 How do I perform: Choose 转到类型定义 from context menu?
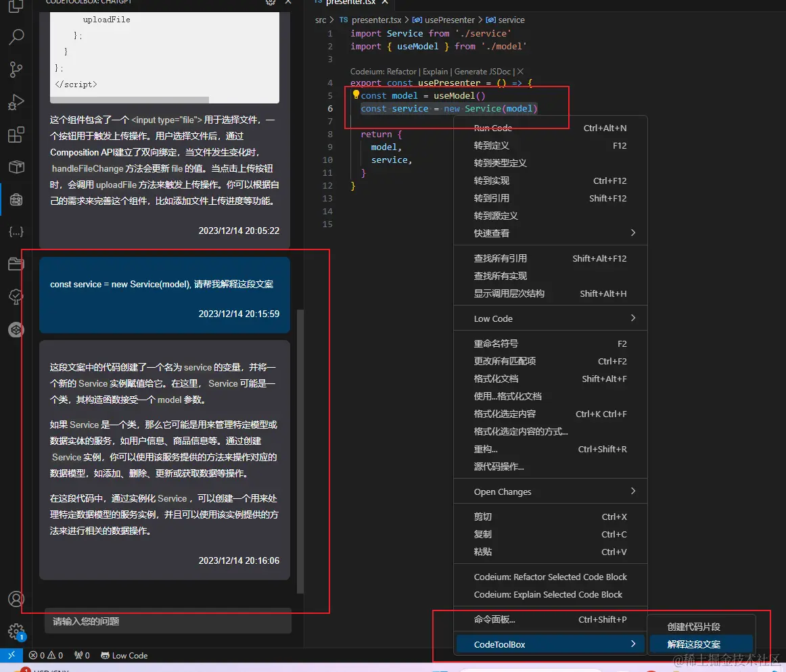tap(551, 163)
